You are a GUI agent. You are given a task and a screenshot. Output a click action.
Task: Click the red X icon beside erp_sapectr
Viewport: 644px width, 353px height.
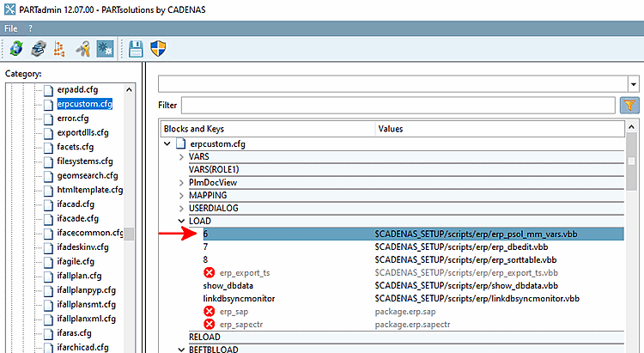point(209,325)
